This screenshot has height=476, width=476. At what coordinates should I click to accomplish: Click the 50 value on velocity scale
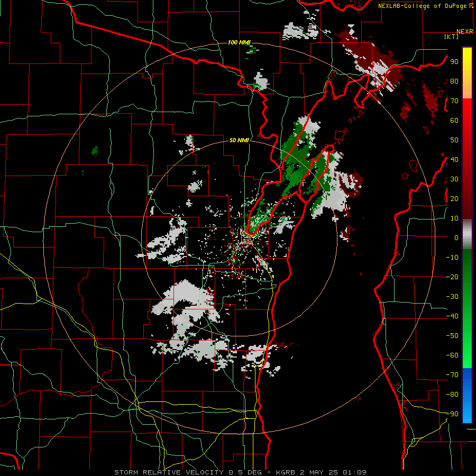(x=454, y=140)
